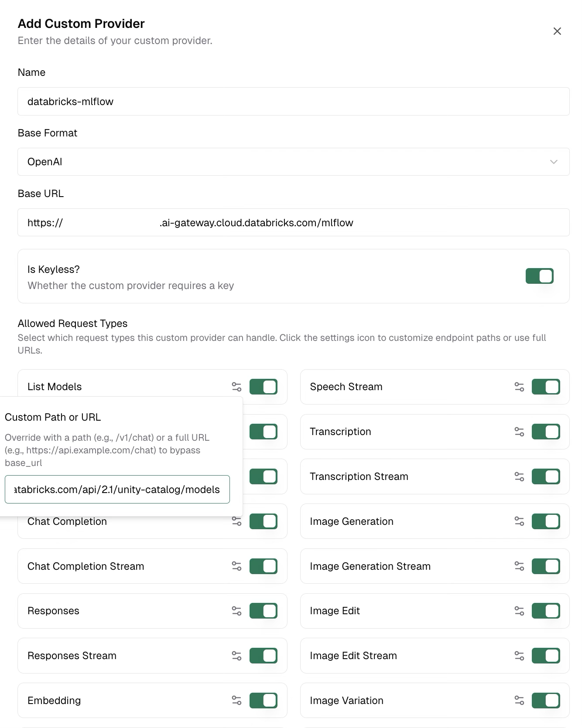The height and width of the screenshot is (728, 582).
Task: Click the 'Transcription Stream' label
Action: (359, 476)
